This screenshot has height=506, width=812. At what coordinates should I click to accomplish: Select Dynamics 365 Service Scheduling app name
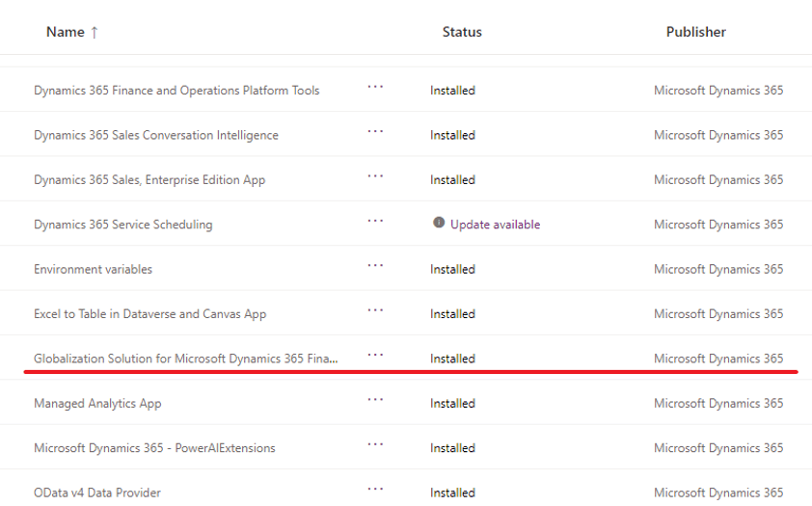click(x=123, y=225)
